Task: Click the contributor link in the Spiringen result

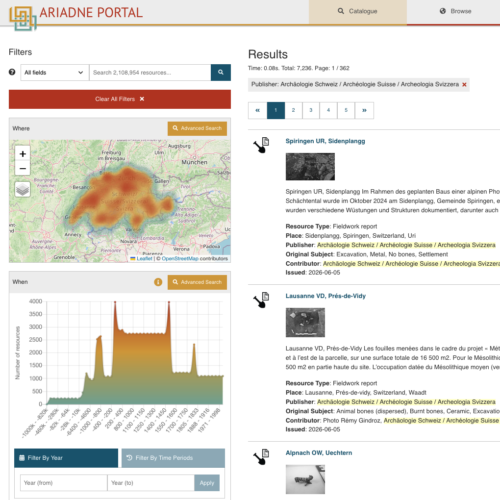Action: [411, 264]
